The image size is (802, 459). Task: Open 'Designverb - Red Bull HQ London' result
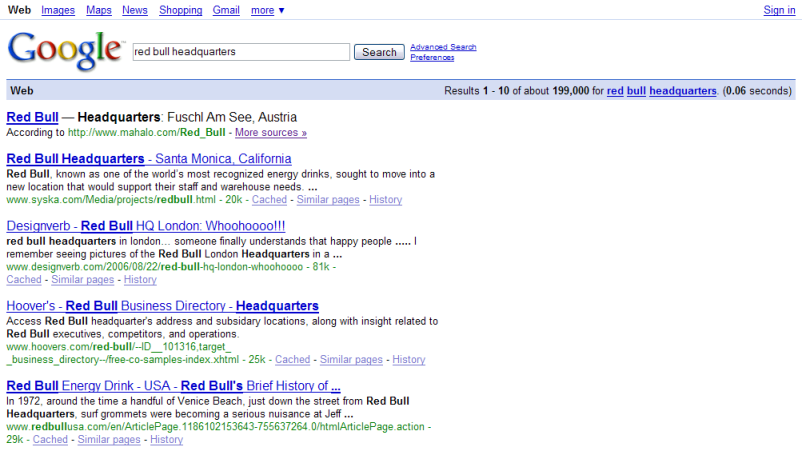click(146, 226)
